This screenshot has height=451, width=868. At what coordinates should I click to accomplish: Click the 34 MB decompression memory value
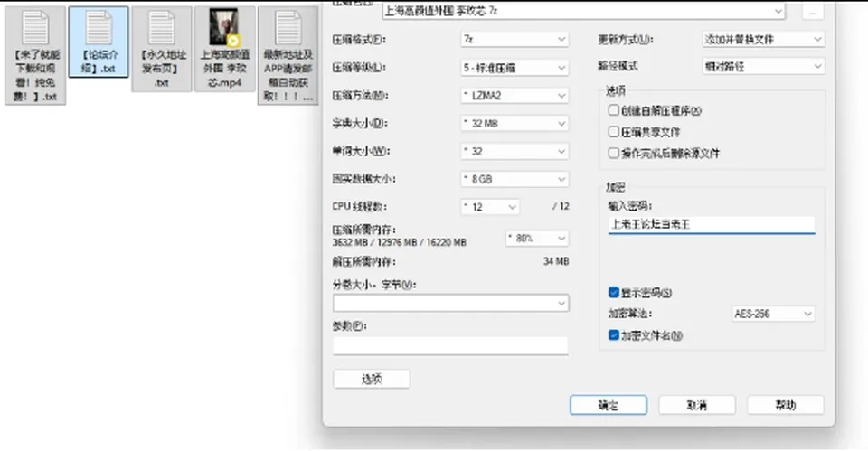point(556,261)
